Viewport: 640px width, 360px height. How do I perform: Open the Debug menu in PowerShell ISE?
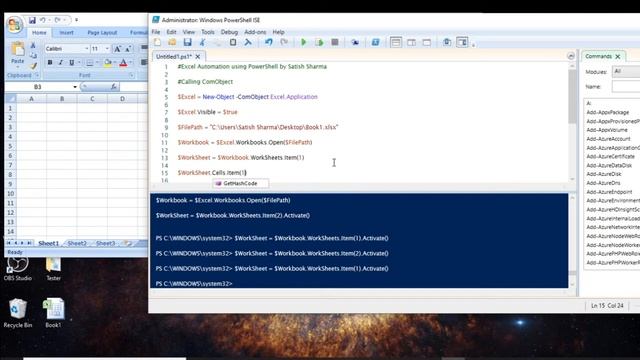[229, 32]
